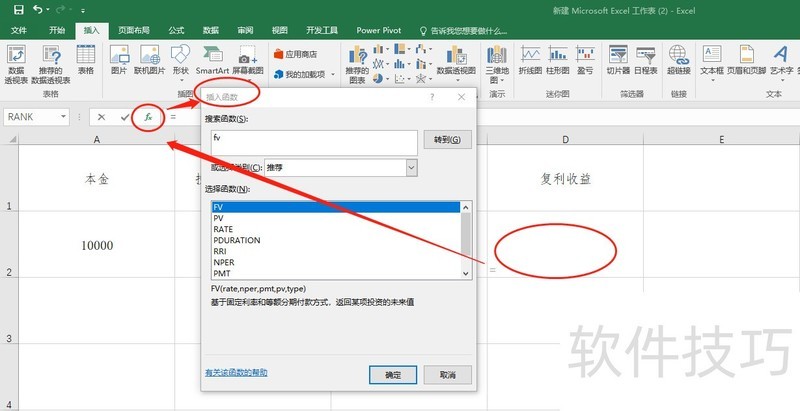Insert a SmartArt graphic
This screenshot has width=800, height=411.
coord(212,60)
